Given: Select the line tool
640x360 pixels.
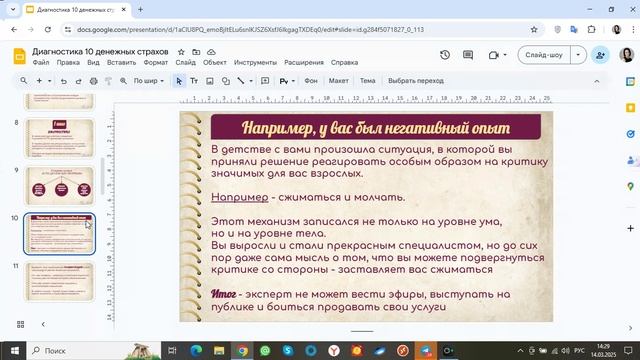Looking at the screenshot, I should tap(241, 81).
